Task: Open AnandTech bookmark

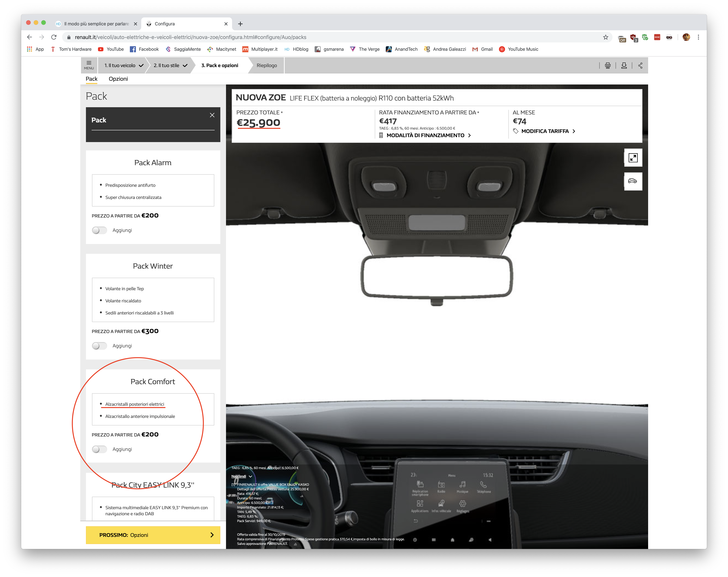Action: tap(402, 49)
